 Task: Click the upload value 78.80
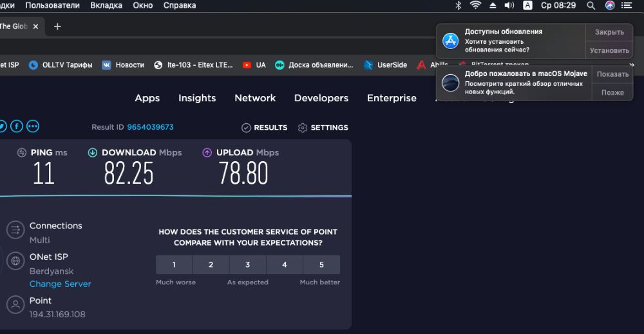point(243,173)
